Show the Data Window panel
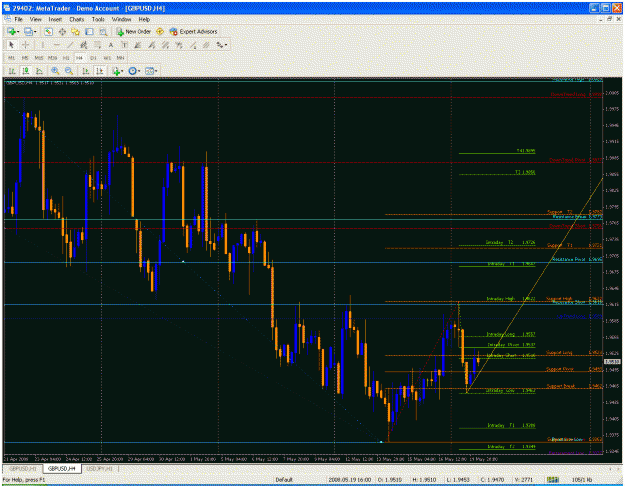 pos(62,31)
